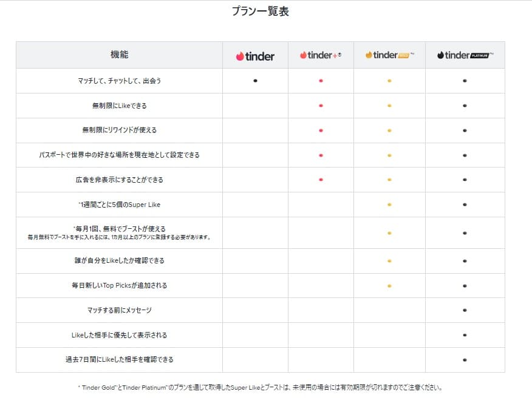The image size is (532, 400).
Task: Click black dot in free tinder マッチして row
Action: point(256,81)
